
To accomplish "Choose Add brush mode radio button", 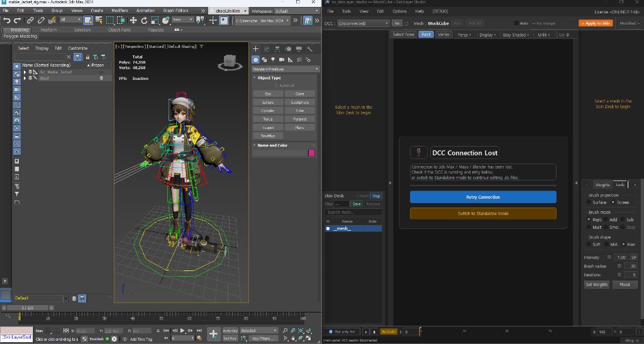I will (606, 219).
